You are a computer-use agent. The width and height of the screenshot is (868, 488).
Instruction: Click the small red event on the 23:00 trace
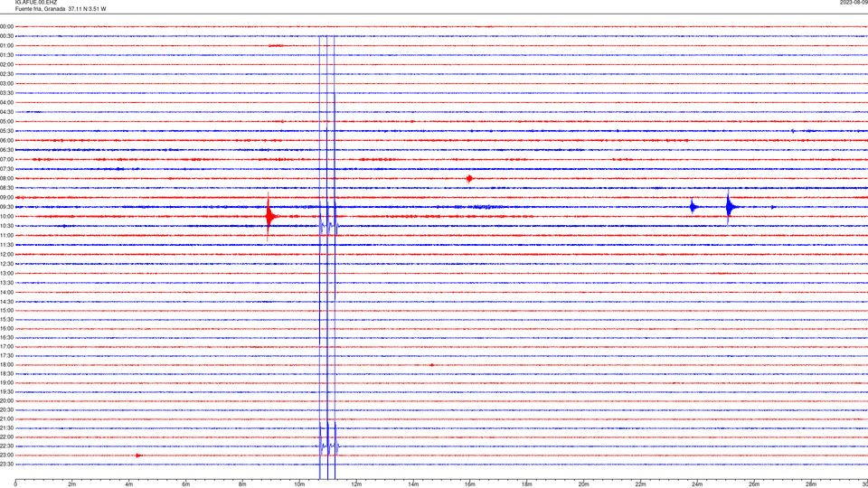click(x=138, y=455)
